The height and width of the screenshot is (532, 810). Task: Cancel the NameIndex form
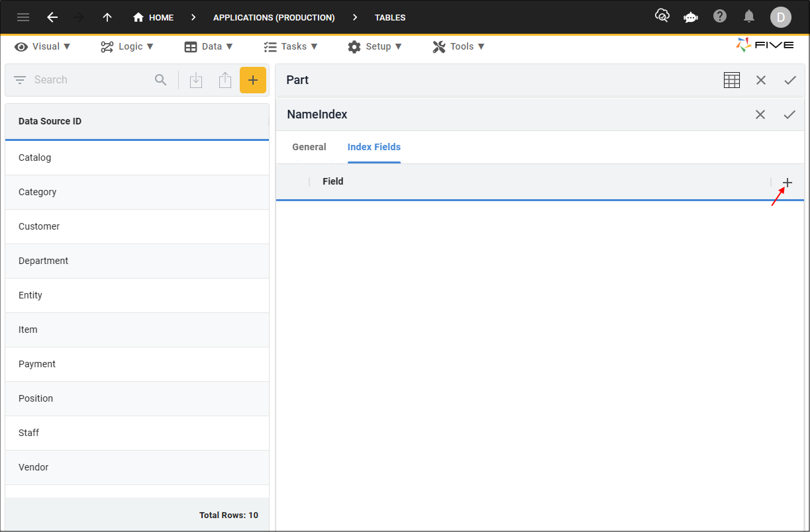click(760, 114)
